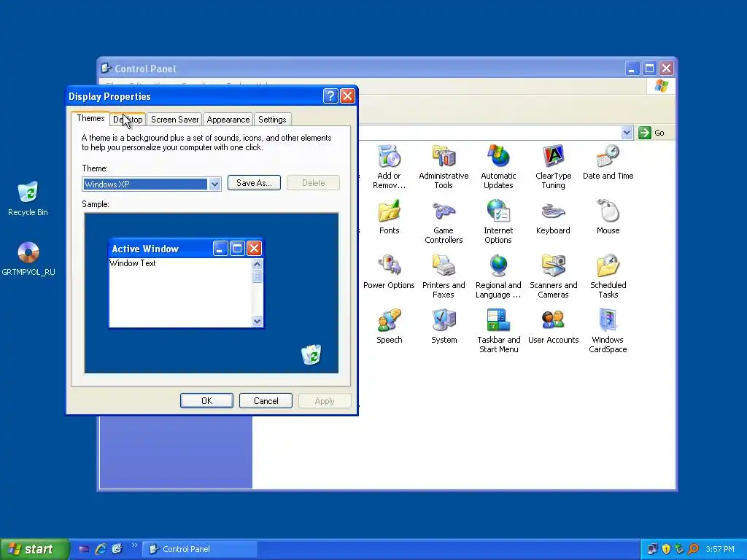Switch to the Screen Saver tab
Screen dimensions: 747x560
pos(174,120)
